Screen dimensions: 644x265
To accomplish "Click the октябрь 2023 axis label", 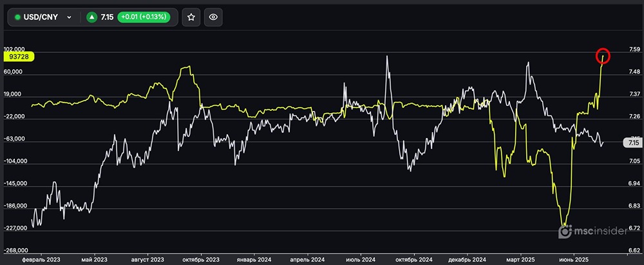I will [x=201, y=259].
